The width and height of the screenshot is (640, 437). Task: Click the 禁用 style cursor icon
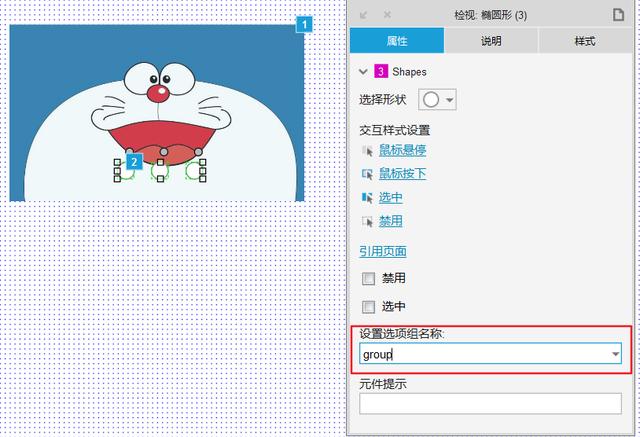click(x=367, y=222)
